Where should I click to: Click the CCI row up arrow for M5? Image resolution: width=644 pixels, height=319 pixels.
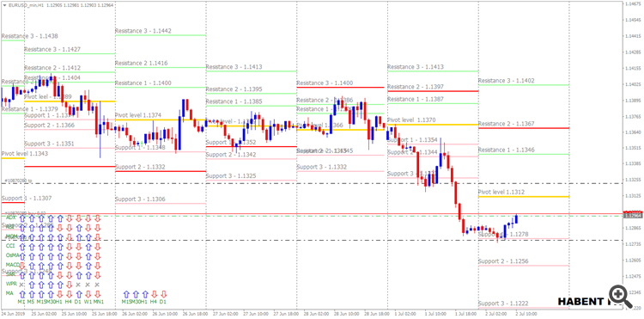32,247
